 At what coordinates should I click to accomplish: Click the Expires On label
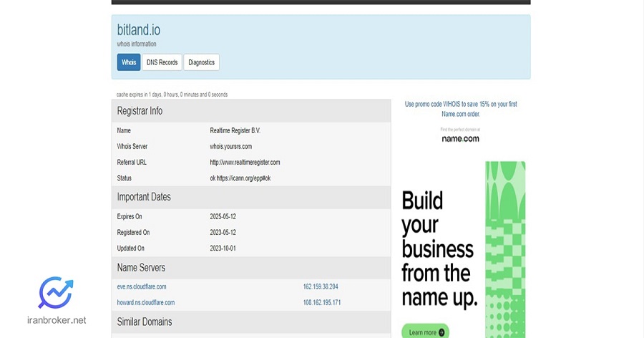click(130, 216)
